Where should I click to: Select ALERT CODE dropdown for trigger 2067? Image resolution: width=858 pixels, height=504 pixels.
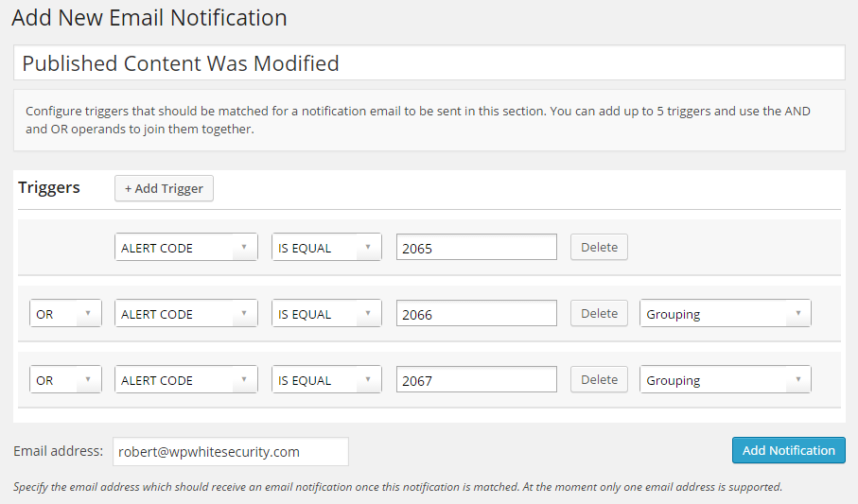[x=186, y=380]
